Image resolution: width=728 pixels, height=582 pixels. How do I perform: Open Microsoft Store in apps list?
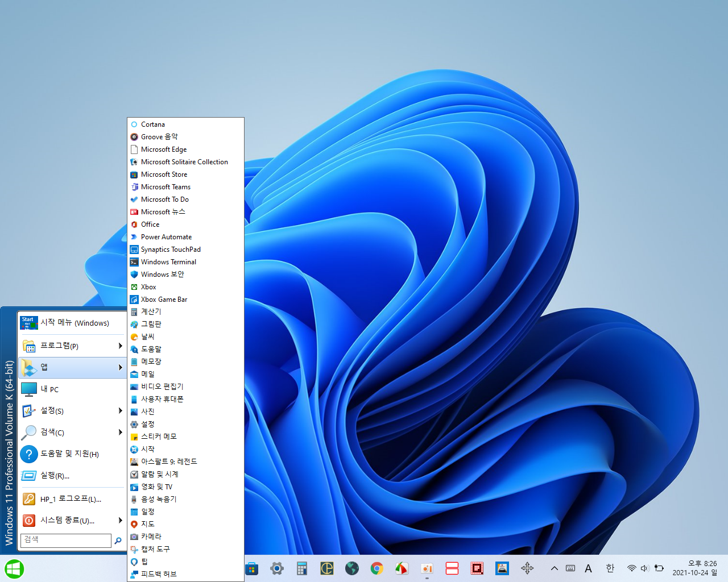coord(185,174)
